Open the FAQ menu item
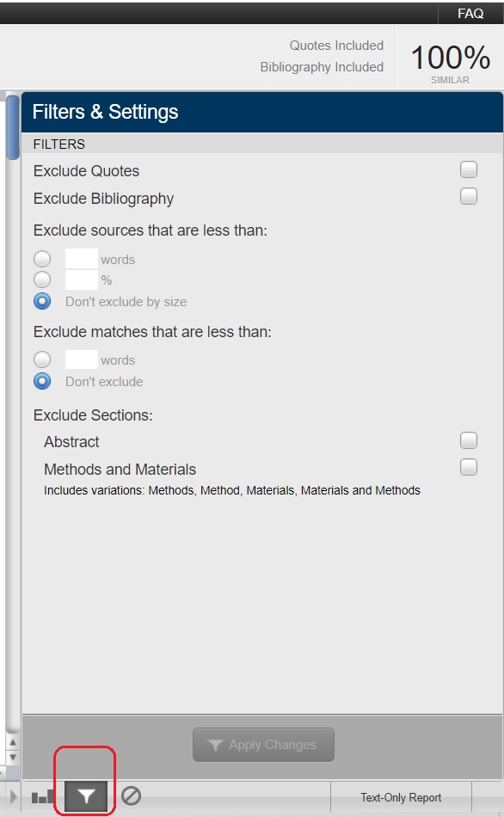Screen dimensions: 504x817 tap(470, 13)
